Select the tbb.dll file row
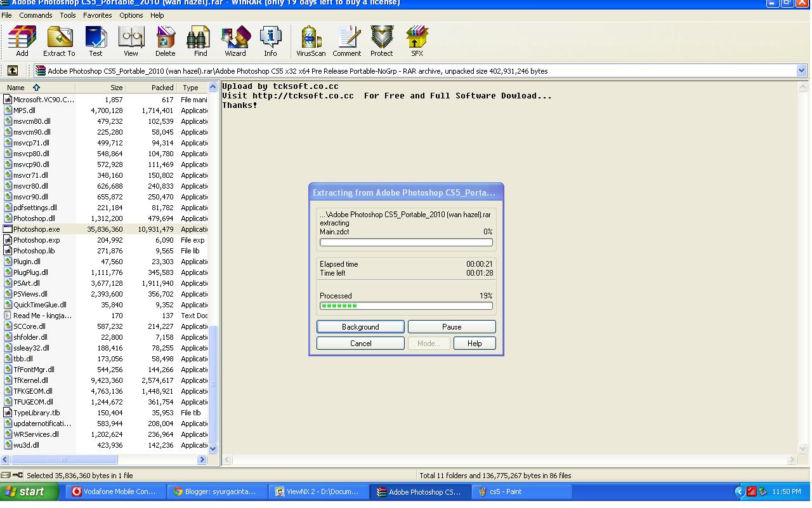 tap(105, 359)
